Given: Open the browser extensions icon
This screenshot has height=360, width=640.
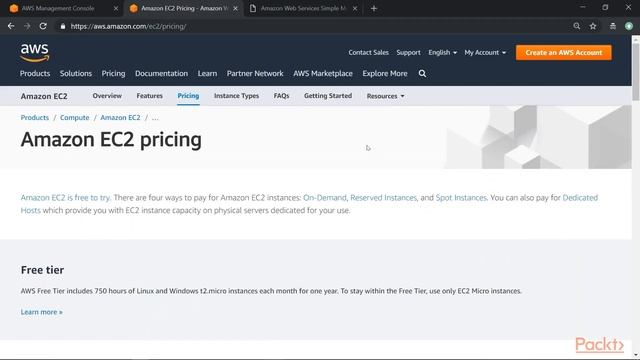Looking at the screenshot, I should point(613,26).
